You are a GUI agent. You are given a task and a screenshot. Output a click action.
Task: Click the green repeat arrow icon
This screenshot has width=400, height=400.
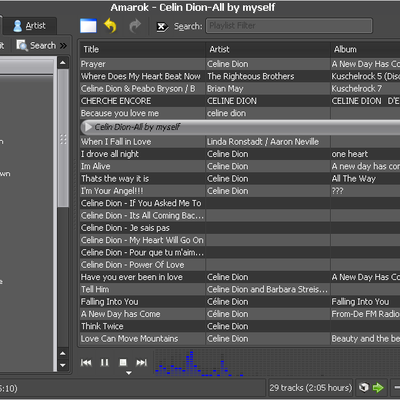point(378,388)
